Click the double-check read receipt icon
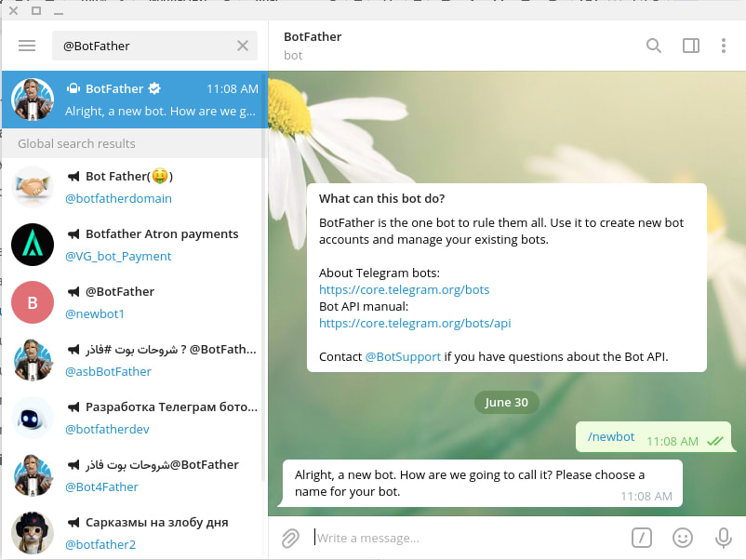Image resolution: width=746 pixels, height=560 pixels. [714, 441]
